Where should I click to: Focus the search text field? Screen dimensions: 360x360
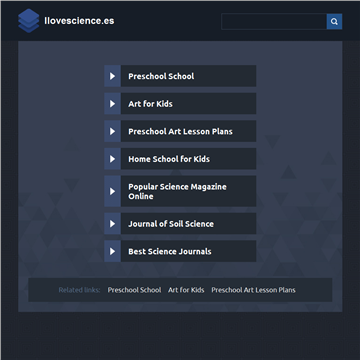tap(274, 22)
